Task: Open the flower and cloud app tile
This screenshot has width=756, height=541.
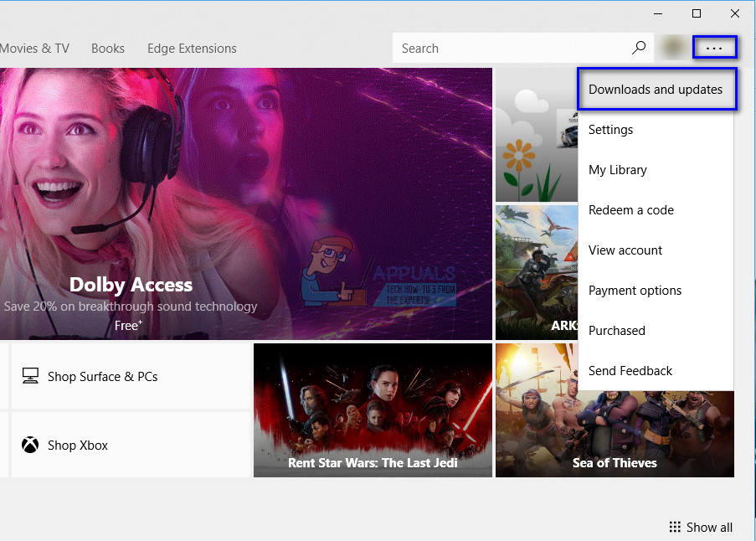Action: (x=537, y=135)
